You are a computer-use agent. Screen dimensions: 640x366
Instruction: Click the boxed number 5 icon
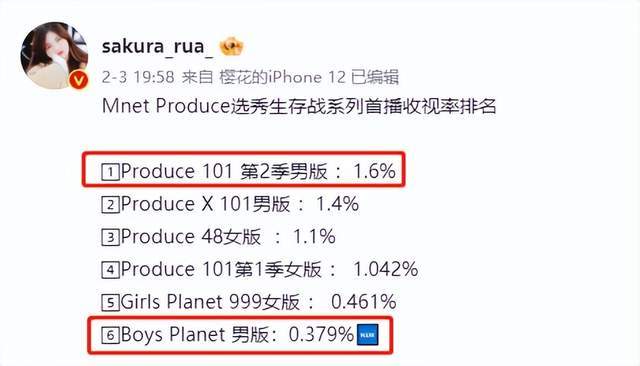coord(110,303)
